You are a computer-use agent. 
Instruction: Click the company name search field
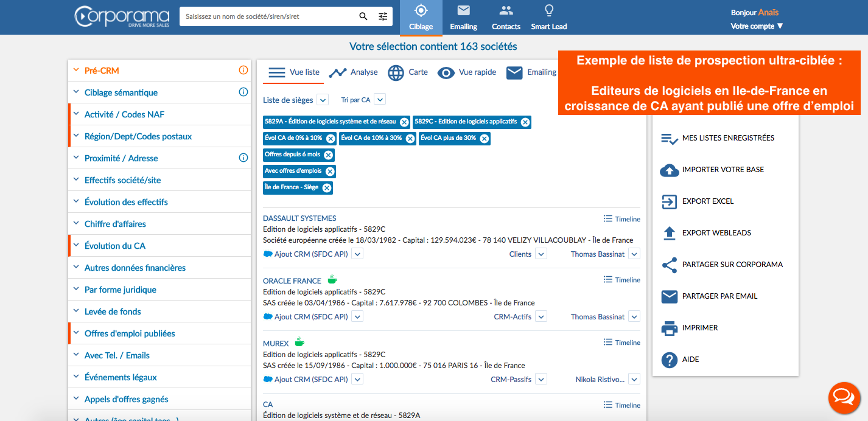[268, 16]
